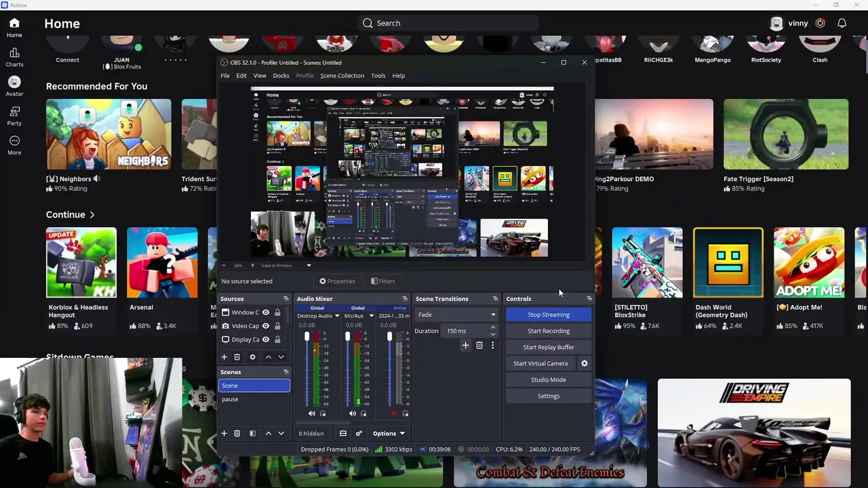Click Start Recording button
868x488 pixels.
point(549,331)
